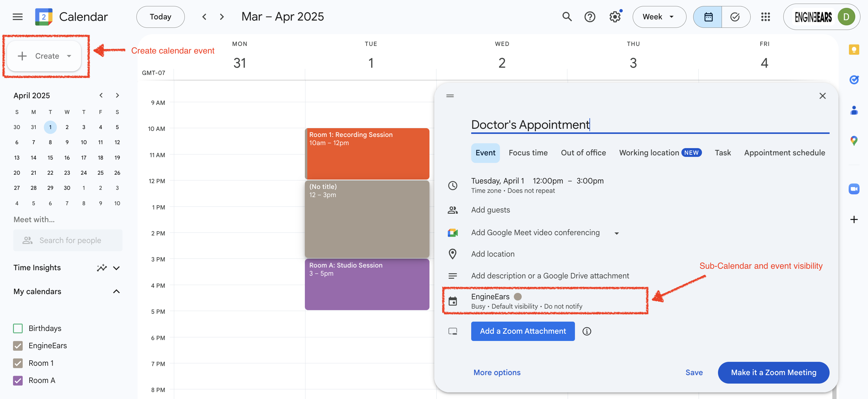This screenshot has height=399, width=868.
Task: Click the Search for people field
Action: point(70,240)
